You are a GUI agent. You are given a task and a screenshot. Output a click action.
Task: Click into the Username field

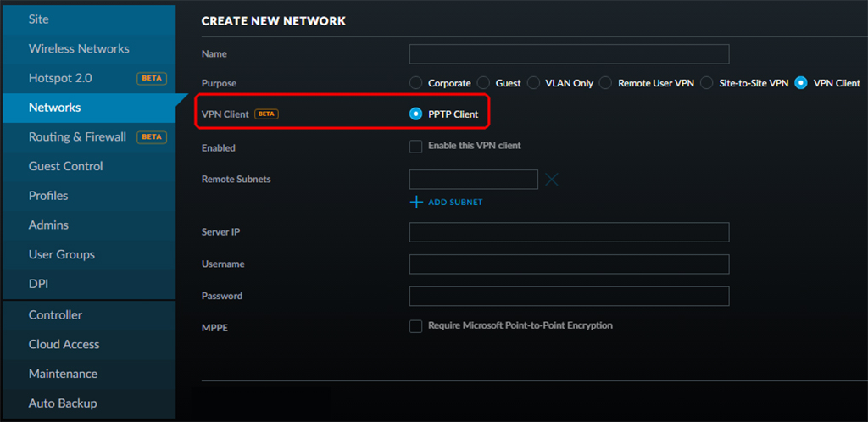(x=569, y=264)
